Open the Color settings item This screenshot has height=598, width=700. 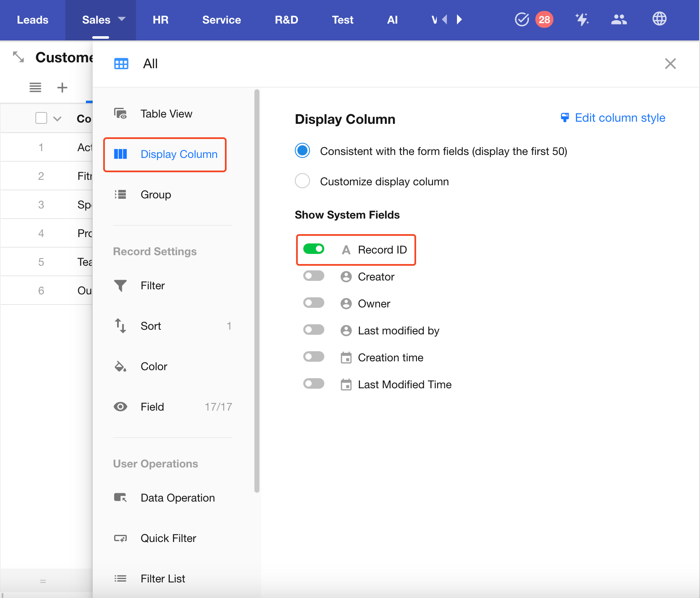tap(154, 366)
